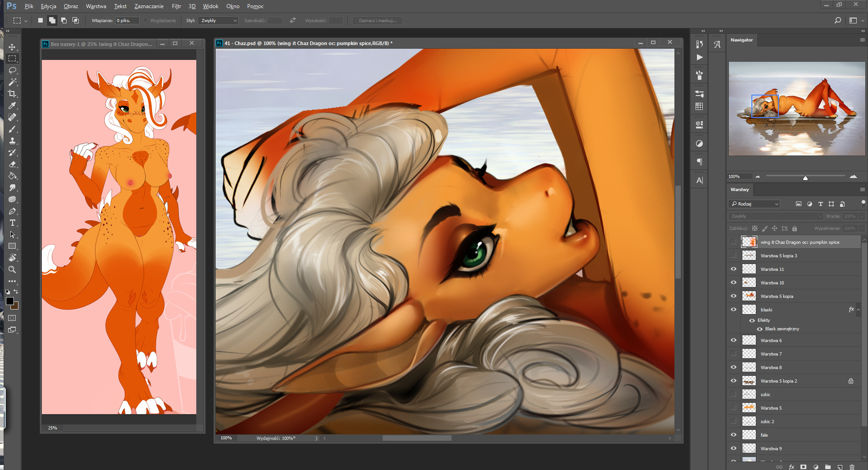This screenshot has height=470, width=868.
Task: Click the foreground color swatch
Action: (x=9, y=301)
